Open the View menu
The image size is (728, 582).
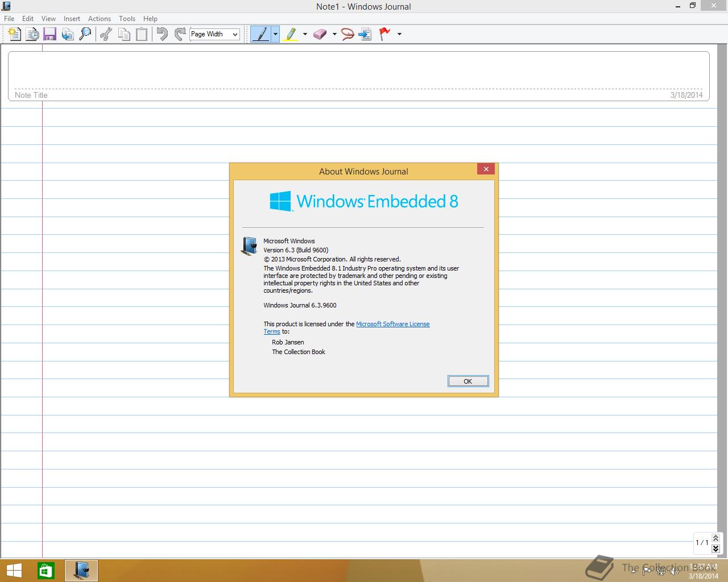(48, 19)
